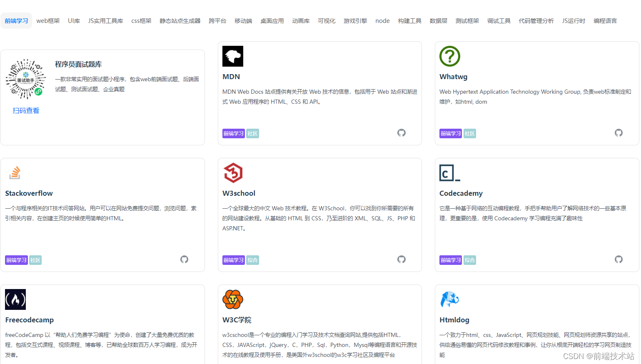Click the 社区 tag on Whatwg card
641x364 pixels.
coord(470,134)
